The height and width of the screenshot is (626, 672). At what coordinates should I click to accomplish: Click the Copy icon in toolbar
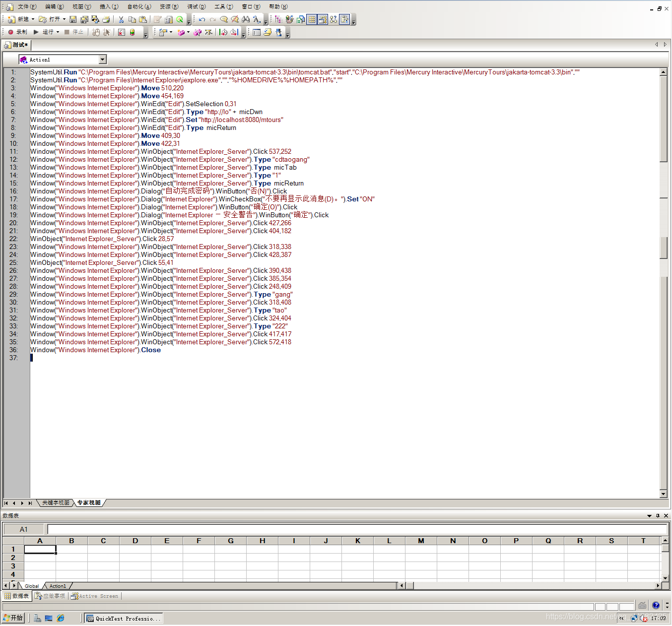tap(132, 19)
